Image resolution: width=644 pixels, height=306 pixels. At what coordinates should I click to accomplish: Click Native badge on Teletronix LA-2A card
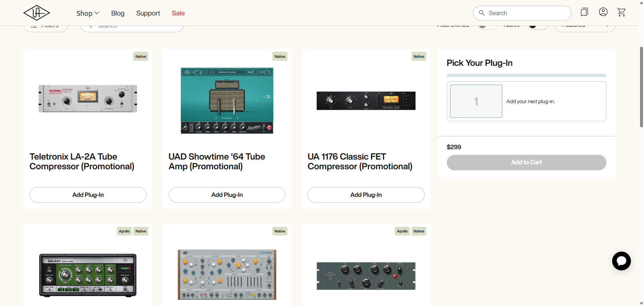point(141,56)
